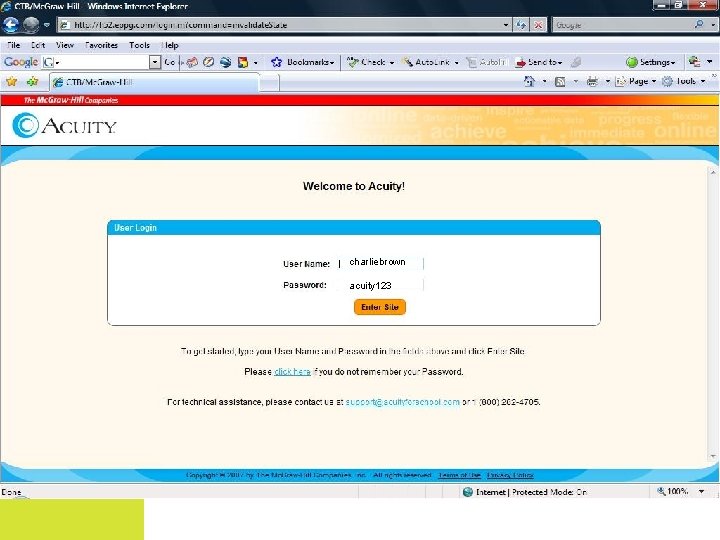720x540 pixels.
Task: Open the Favorites menu
Action: (101, 45)
